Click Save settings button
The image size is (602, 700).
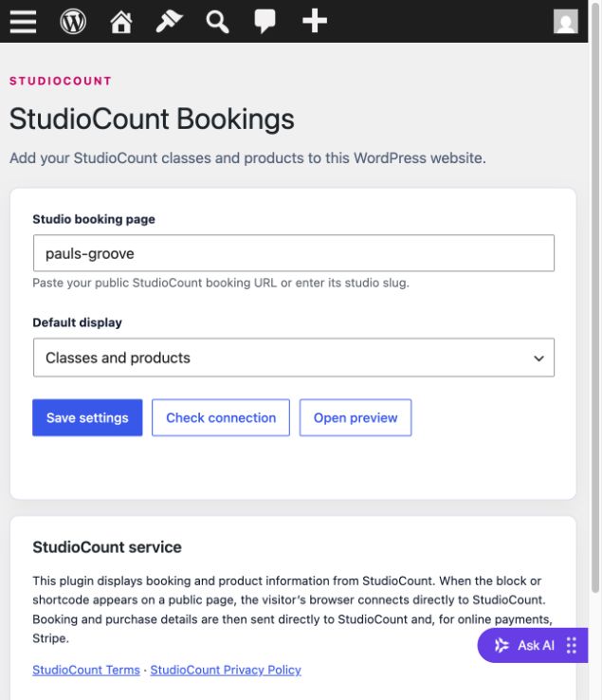click(x=87, y=417)
